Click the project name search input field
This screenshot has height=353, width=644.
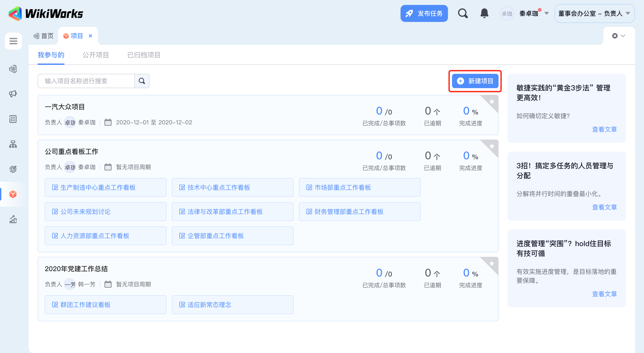[x=86, y=81]
